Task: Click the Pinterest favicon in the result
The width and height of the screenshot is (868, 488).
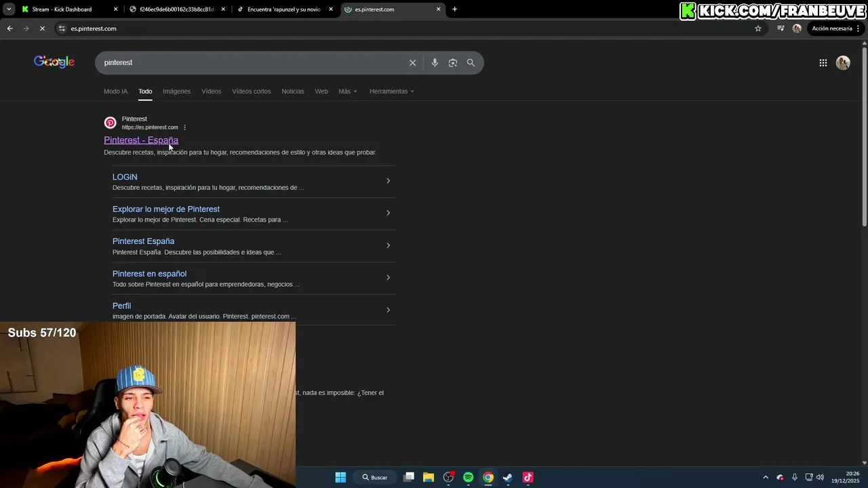Action: coord(110,123)
